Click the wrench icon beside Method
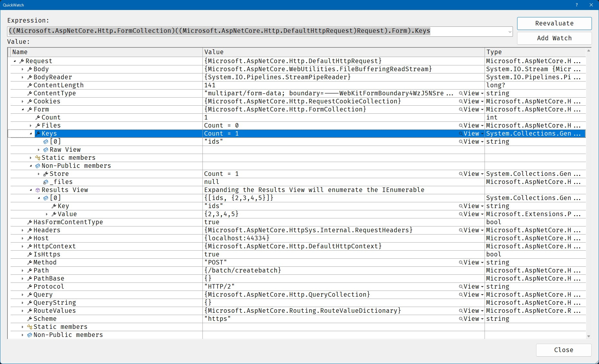Screen dimensions: 599x364 (x=30, y=263)
